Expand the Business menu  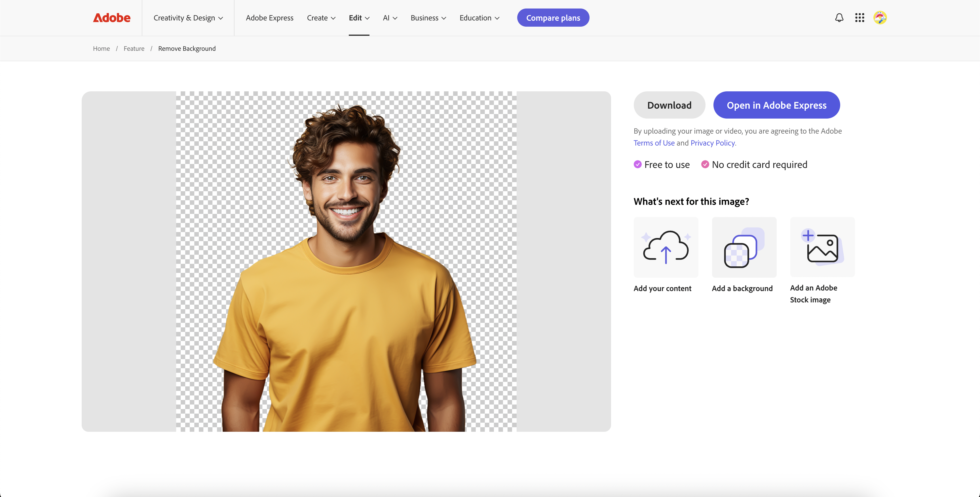pyautogui.click(x=428, y=18)
